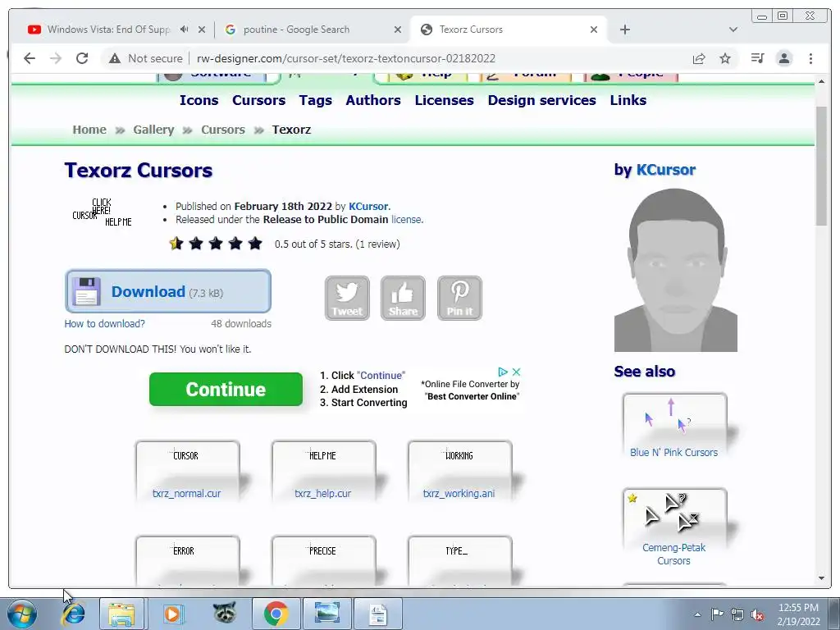Screen dimensions: 840x630
Task: Click the browser forward arrow
Action: pos(56,58)
